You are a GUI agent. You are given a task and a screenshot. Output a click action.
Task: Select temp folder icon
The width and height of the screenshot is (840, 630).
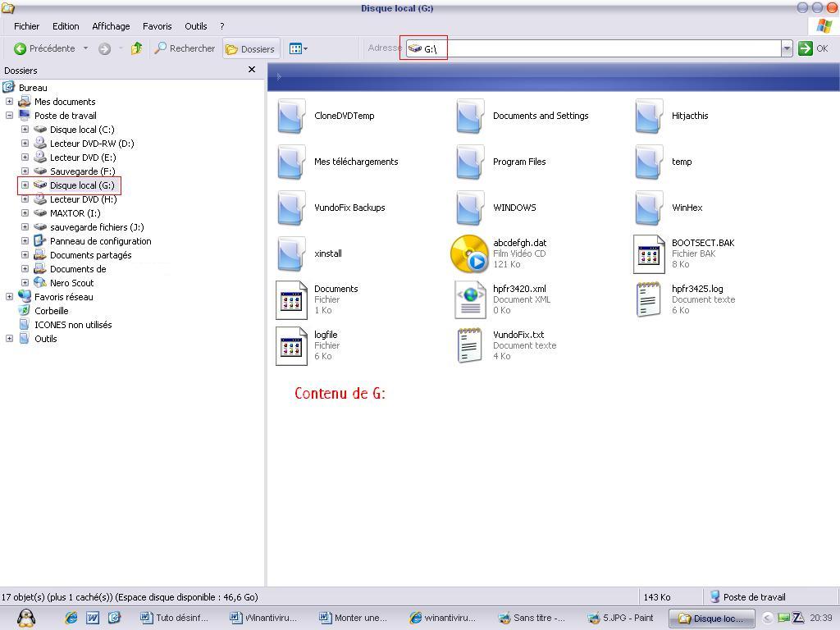[x=649, y=162]
